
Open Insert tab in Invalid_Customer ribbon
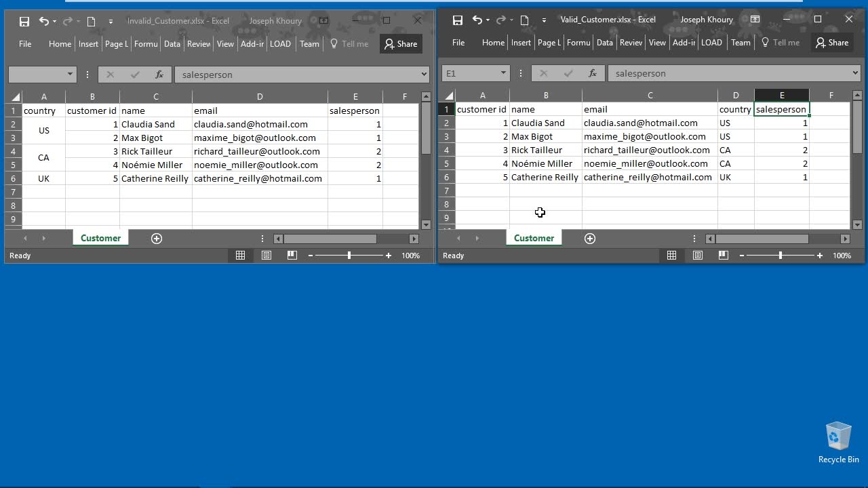point(88,44)
